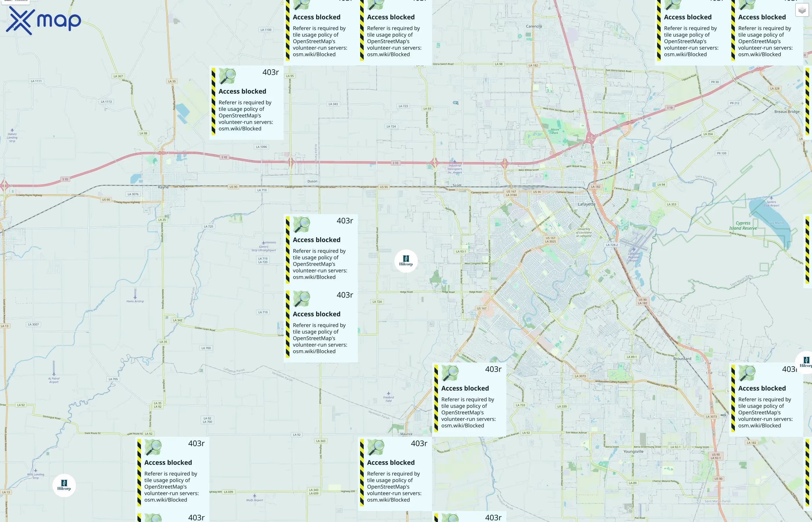812x522 pixels.
Task: Click the PR 30 road shield
Action: [x=715, y=82]
